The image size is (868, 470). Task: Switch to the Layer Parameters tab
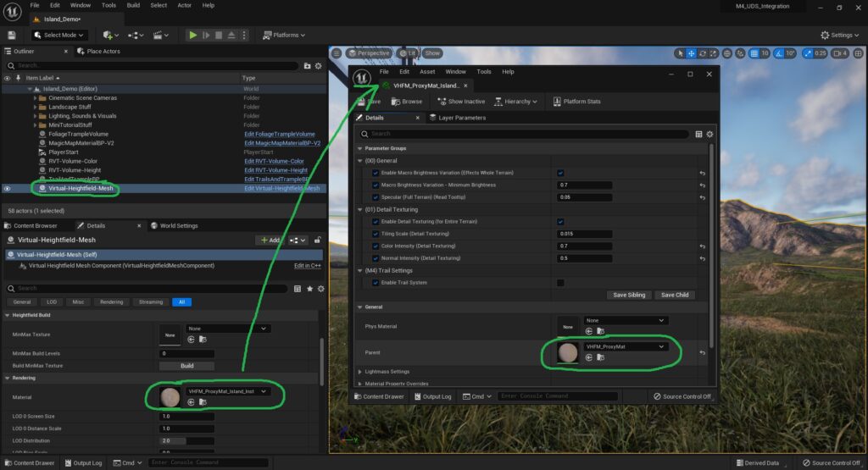(457, 118)
